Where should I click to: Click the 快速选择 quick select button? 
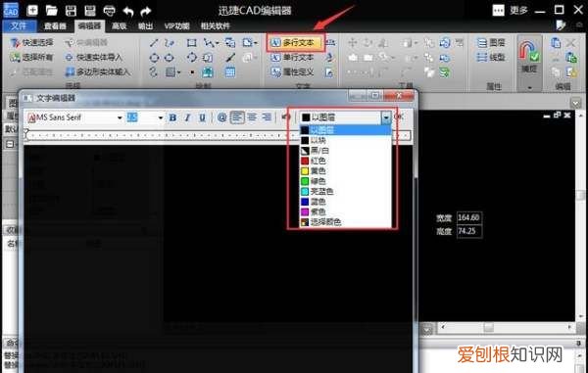point(32,43)
